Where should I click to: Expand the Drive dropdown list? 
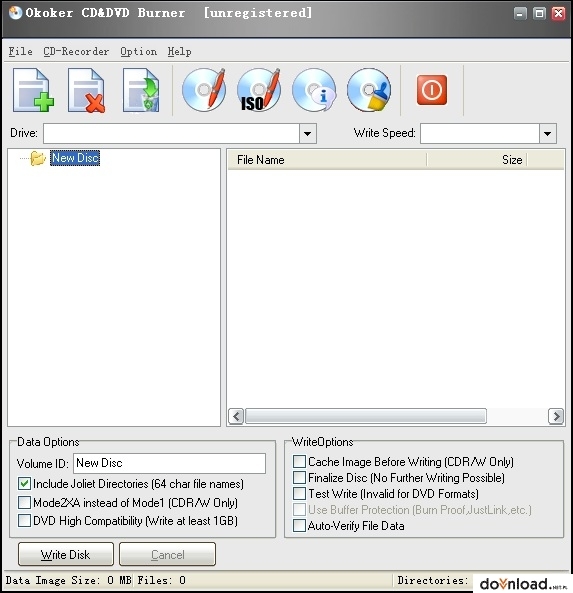[307, 134]
